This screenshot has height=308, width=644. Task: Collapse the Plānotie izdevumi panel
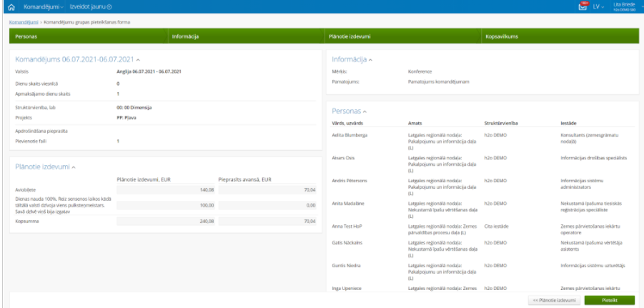pyautogui.click(x=74, y=167)
